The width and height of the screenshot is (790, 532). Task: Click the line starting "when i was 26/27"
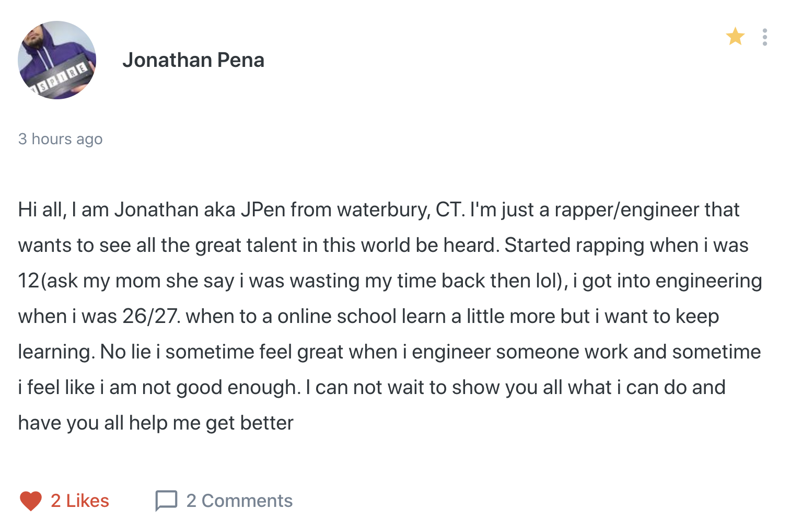pos(368,316)
